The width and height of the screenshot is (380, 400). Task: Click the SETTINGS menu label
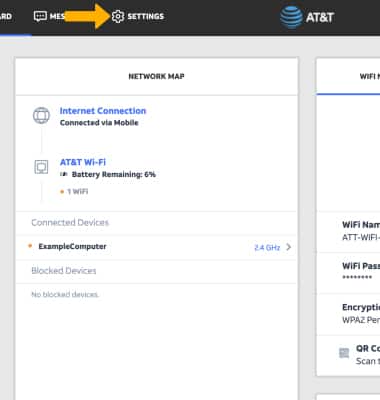pos(146,16)
